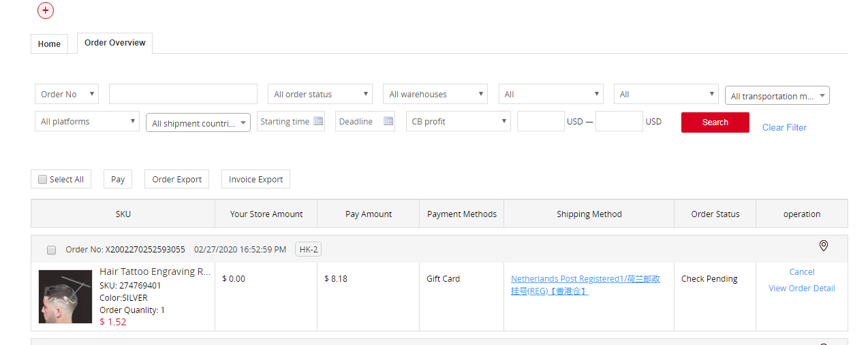
Task: Click the Order Export button
Action: pyautogui.click(x=176, y=180)
